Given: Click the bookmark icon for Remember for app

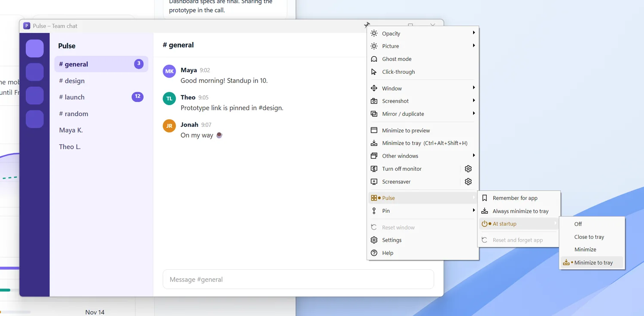Looking at the screenshot, I should pyautogui.click(x=485, y=198).
